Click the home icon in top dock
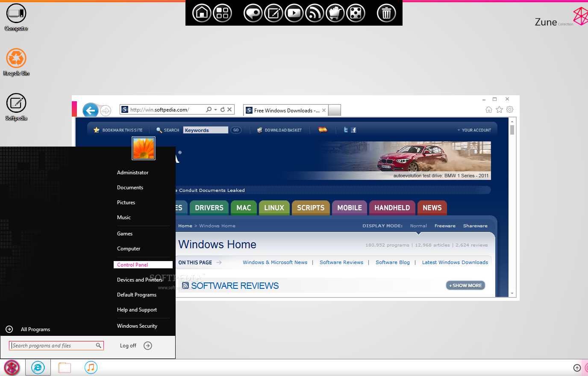The image size is (588, 376). tap(202, 13)
